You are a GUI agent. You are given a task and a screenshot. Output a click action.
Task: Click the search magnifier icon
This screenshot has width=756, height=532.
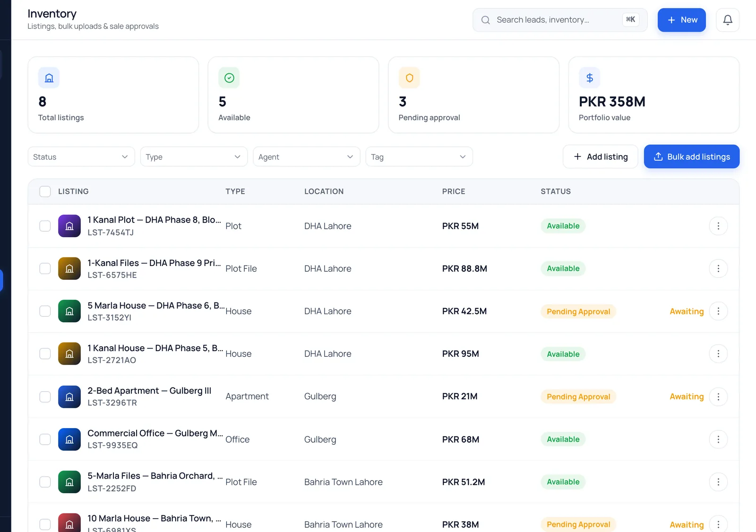485,20
